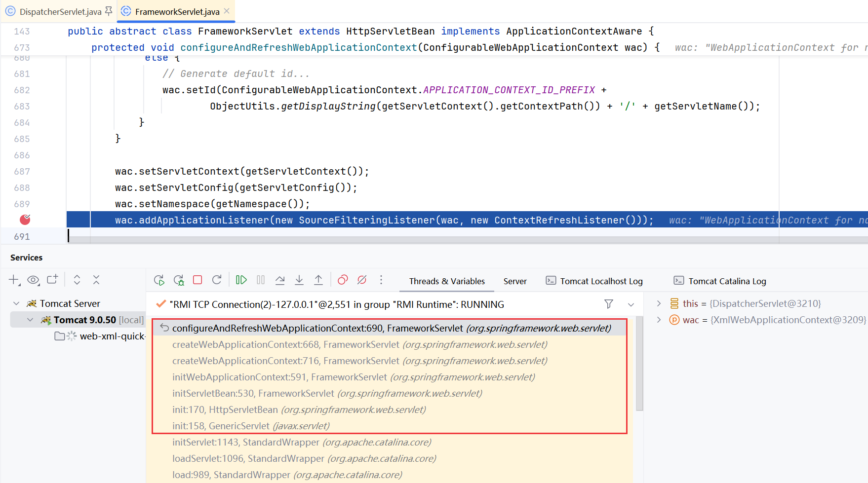The width and height of the screenshot is (868, 483).
Task: Resume program execution
Action: pos(241,280)
